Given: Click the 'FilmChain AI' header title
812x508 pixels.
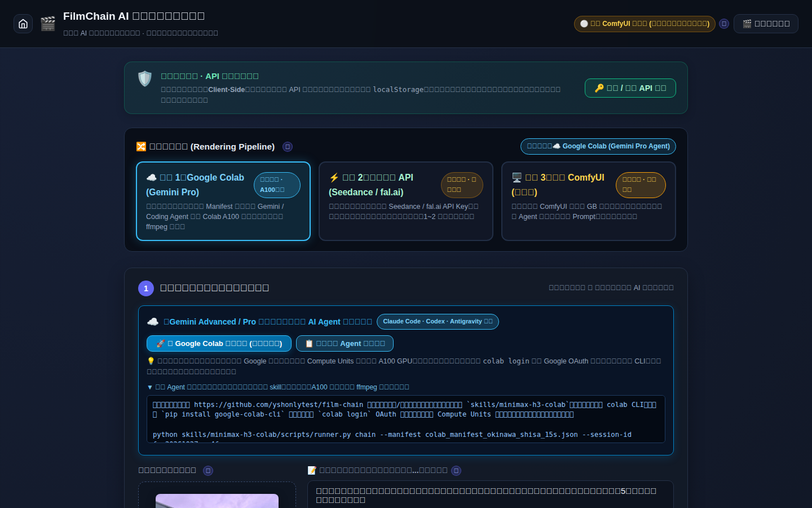Looking at the screenshot, I should (x=134, y=16).
